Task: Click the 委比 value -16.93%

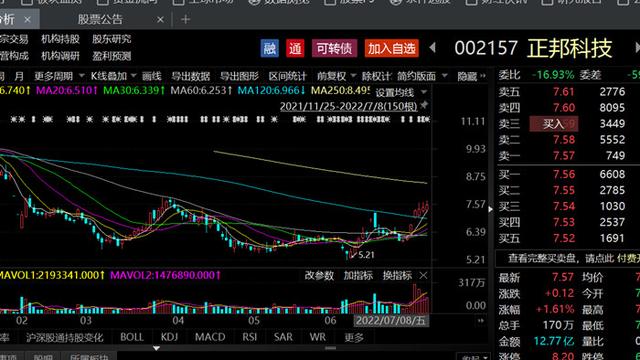Action: 553,75
